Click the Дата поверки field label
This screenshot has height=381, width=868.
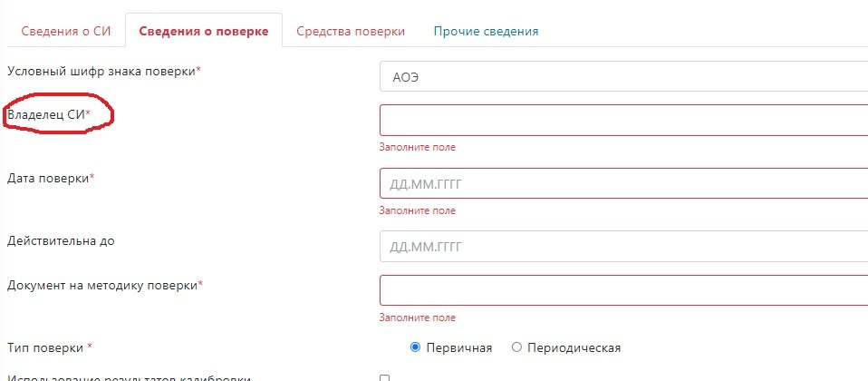click(50, 178)
